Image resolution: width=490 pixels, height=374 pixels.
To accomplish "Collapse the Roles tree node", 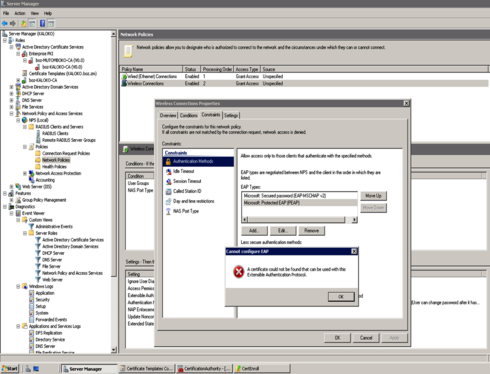I will 5,40.
